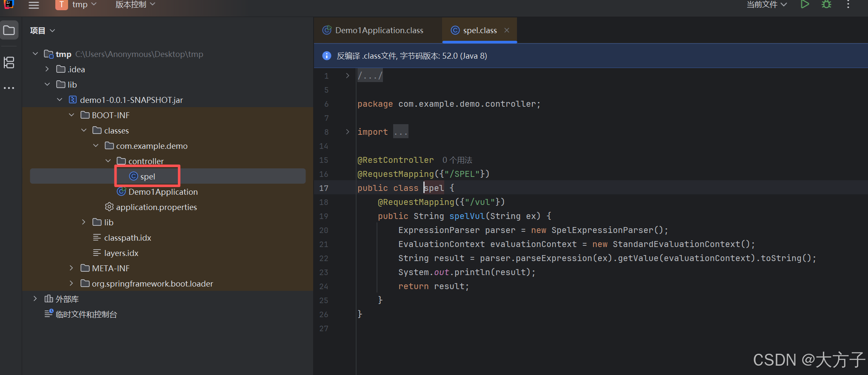Click the application.properties gear icon
The height and width of the screenshot is (375, 868).
point(109,207)
